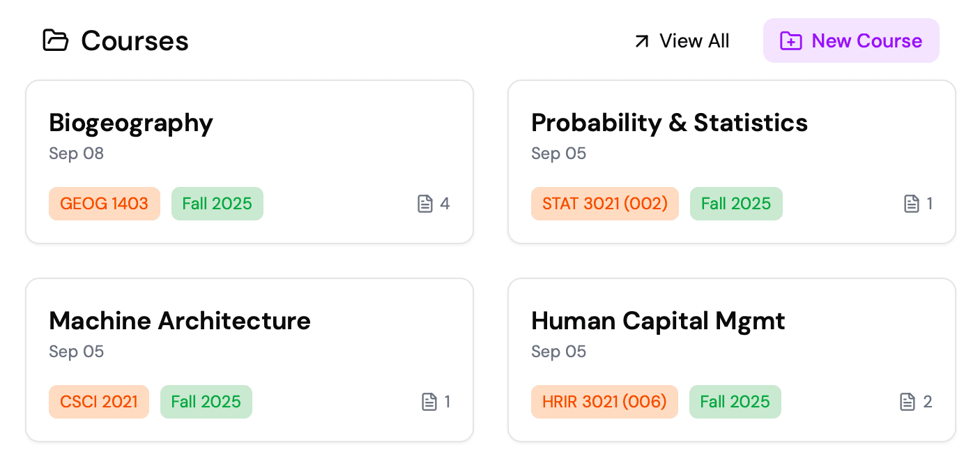Screen dimensions: 980x466
Task: Select the CSCI 2021 course code tag
Action: click(x=99, y=402)
